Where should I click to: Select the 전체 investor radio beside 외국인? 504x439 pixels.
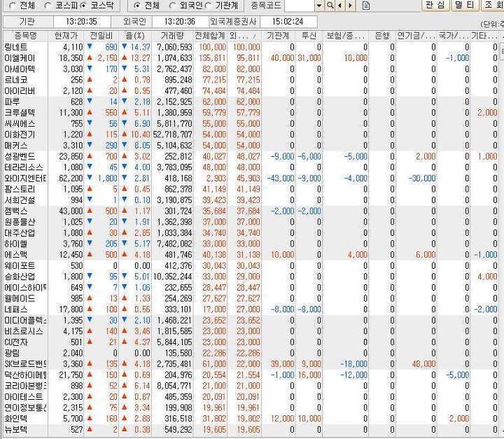coord(137,6)
